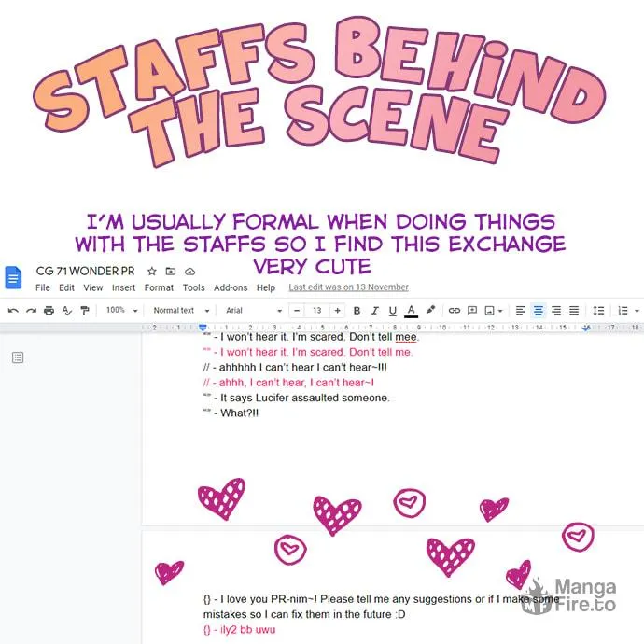Add a comment
Viewport: 644px width, 644px height.
click(472, 311)
